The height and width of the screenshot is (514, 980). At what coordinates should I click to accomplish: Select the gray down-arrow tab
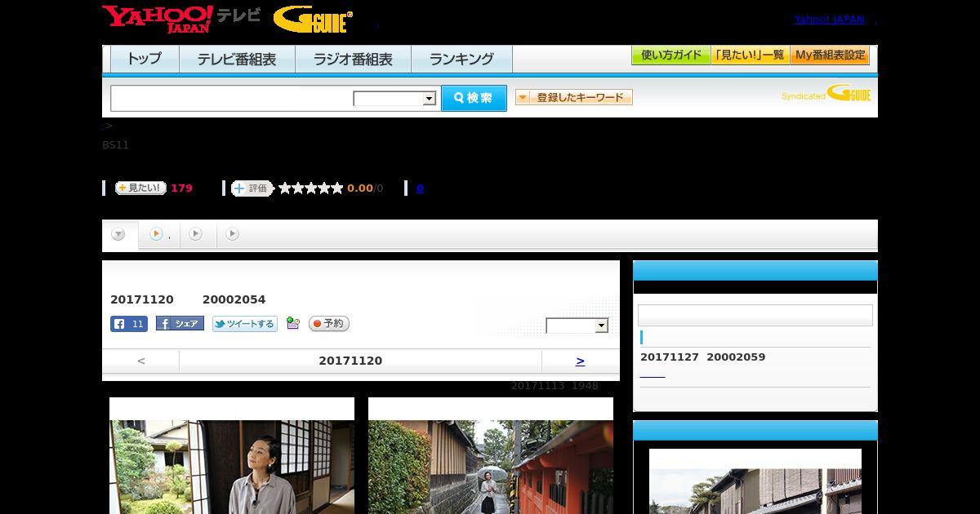[x=119, y=234]
